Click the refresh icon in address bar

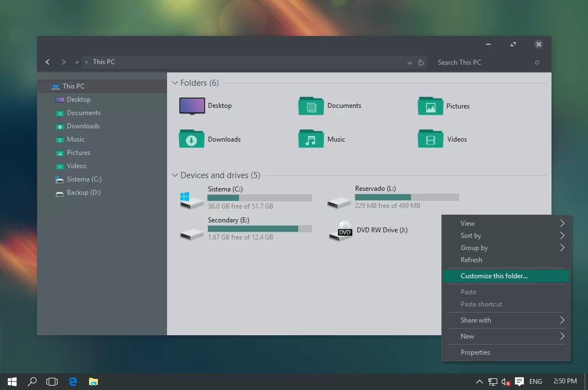coord(420,62)
